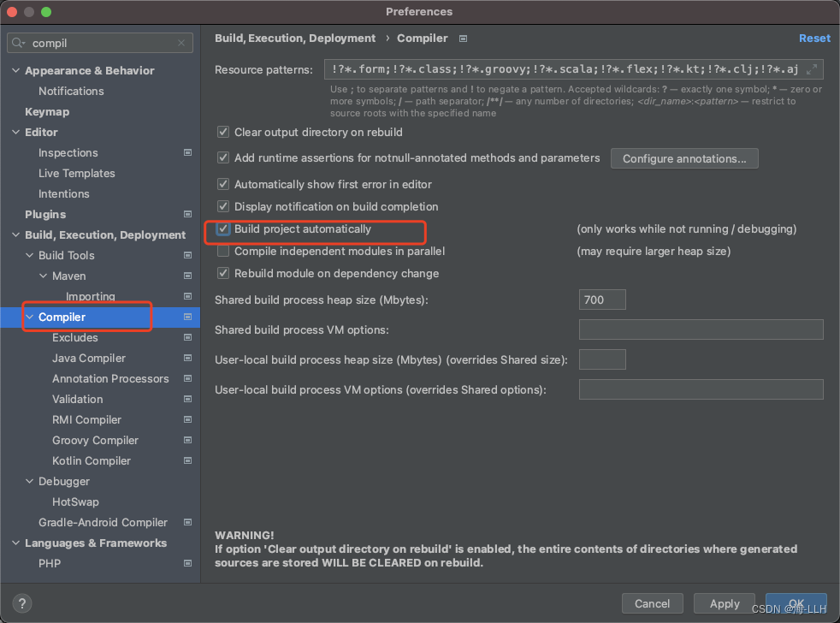The width and height of the screenshot is (840, 623).
Task: Open Kotlin Compiler settings
Action: (x=91, y=461)
